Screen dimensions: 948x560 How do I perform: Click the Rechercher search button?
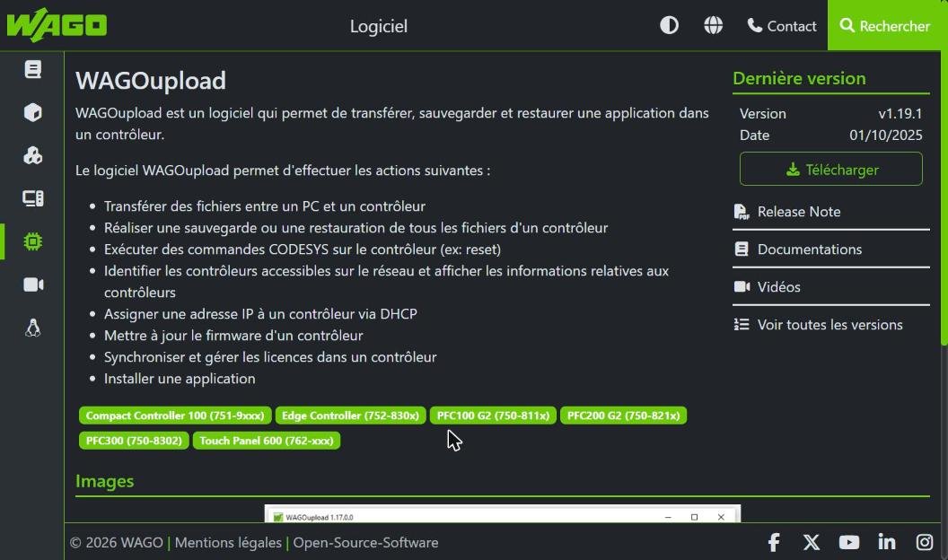884,25
